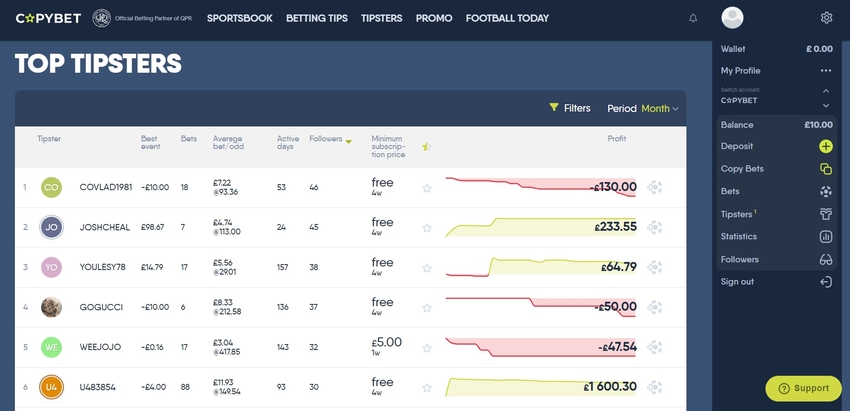Image resolution: width=850 pixels, height=411 pixels.
Task: Click JOSHCHEAL's profit chart
Action: 540,227
